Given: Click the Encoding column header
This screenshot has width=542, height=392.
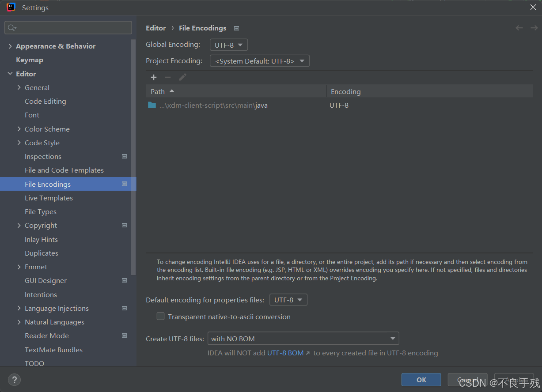Looking at the screenshot, I should coord(429,91).
